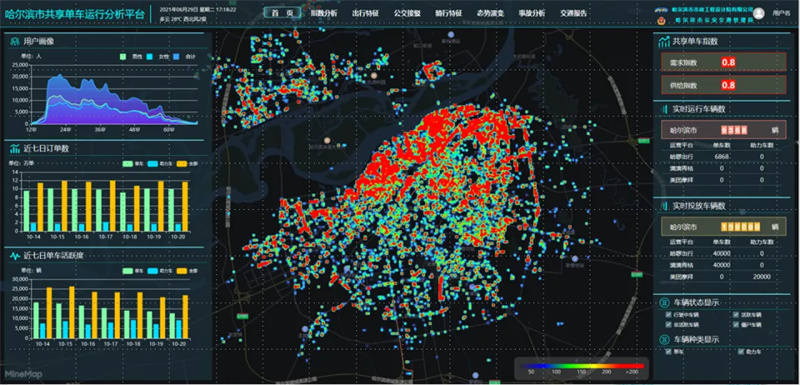Open the 出行特征 tab
Screen dimensions: 800x385
(x=365, y=13)
